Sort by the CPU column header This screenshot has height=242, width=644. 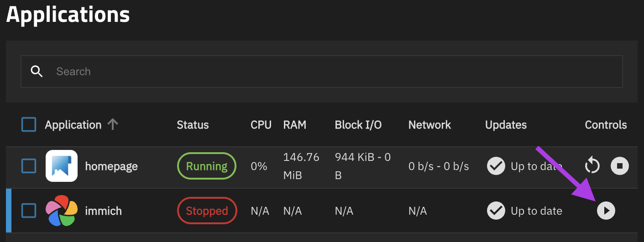coord(261,125)
